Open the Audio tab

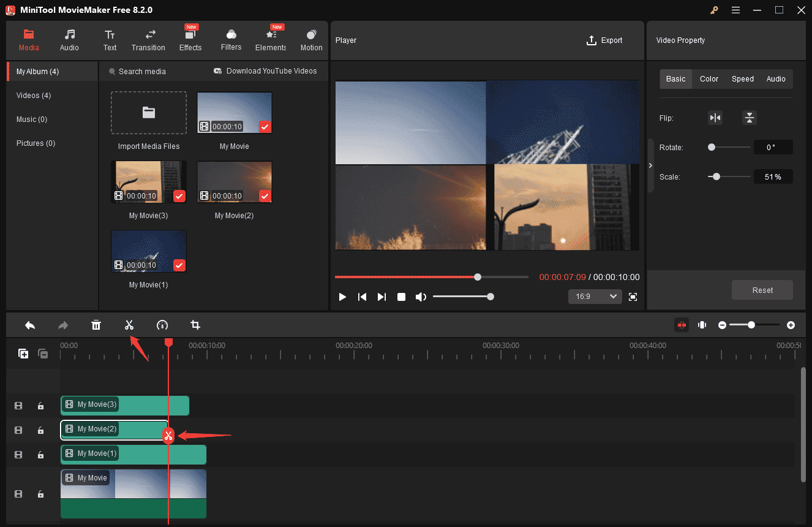tap(69, 40)
